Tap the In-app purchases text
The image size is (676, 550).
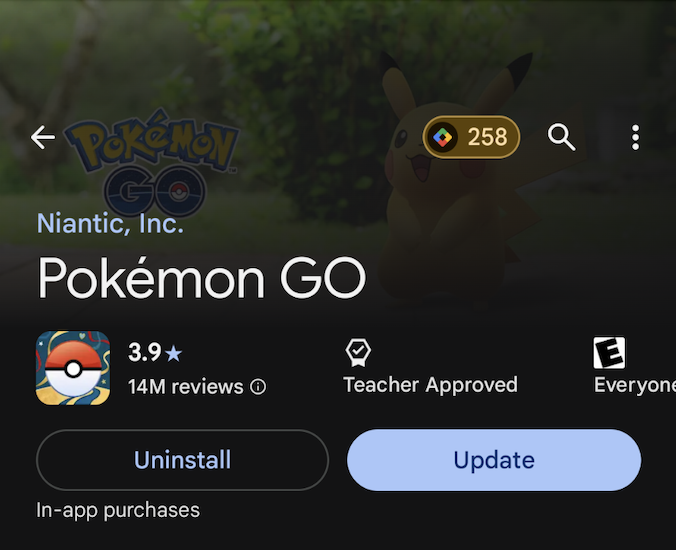pos(118,510)
